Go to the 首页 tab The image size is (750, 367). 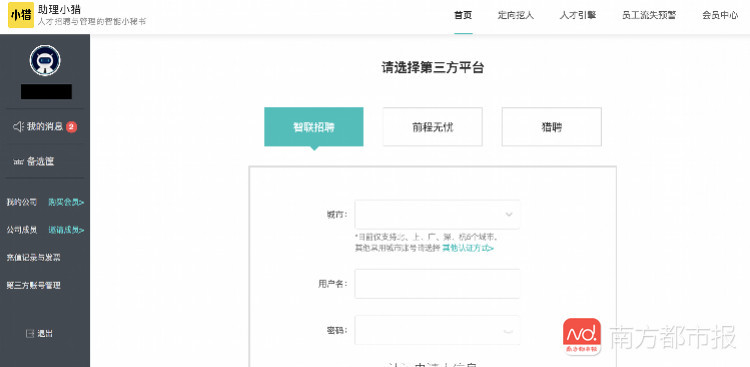463,15
